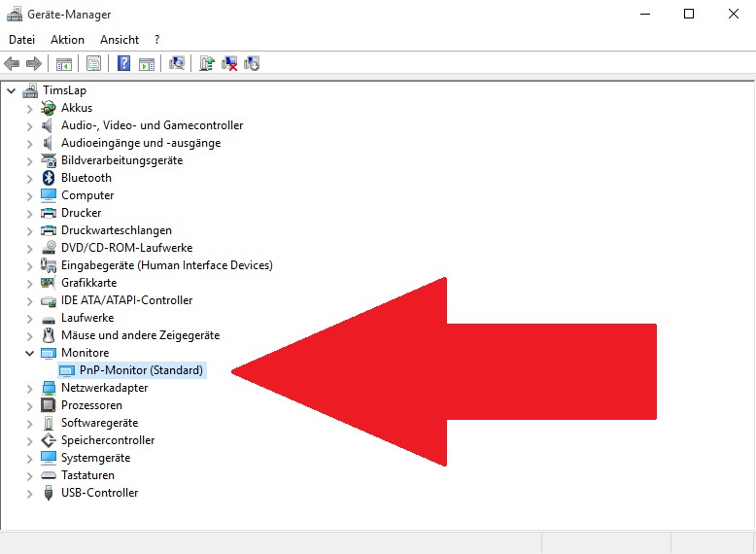Collapse the Monitore category

pyautogui.click(x=29, y=353)
